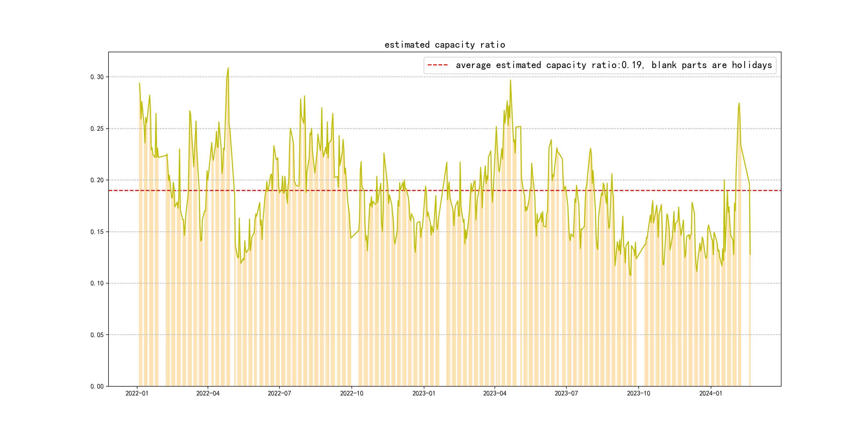This screenshot has width=868, height=434.
Task: Click the 0.25 y-axis tick label
Action: [97, 129]
